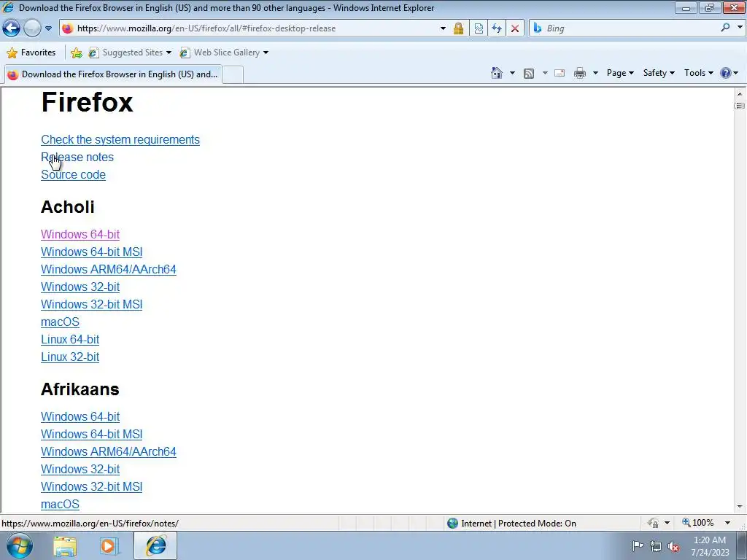Open the Safety menu
The width and height of the screenshot is (747, 560).
click(x=659, y=73)
